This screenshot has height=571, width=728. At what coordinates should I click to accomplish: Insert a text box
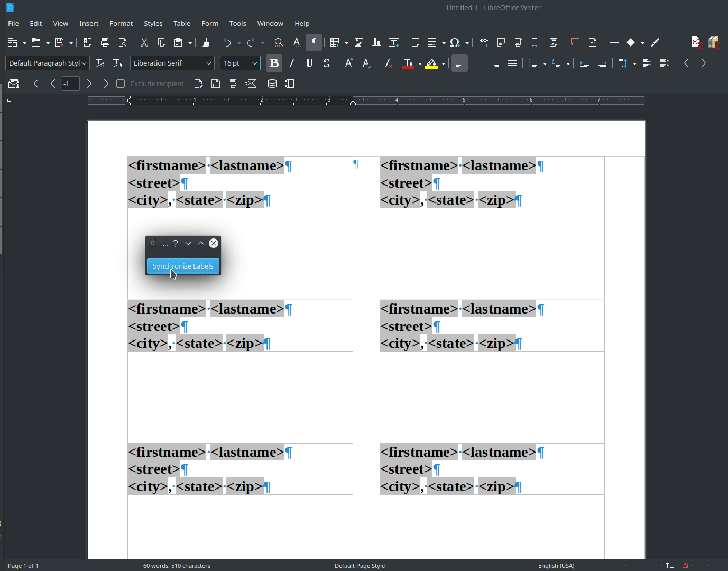[394, 42]
